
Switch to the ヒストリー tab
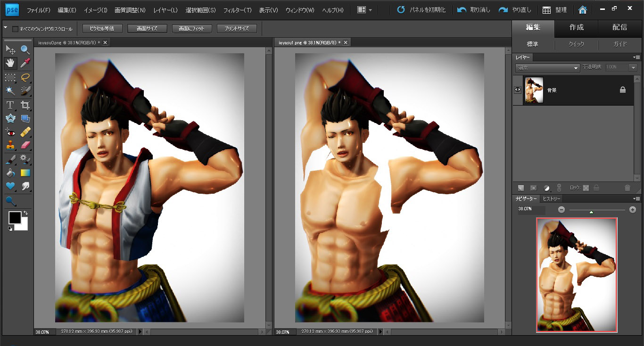(551, 198)
